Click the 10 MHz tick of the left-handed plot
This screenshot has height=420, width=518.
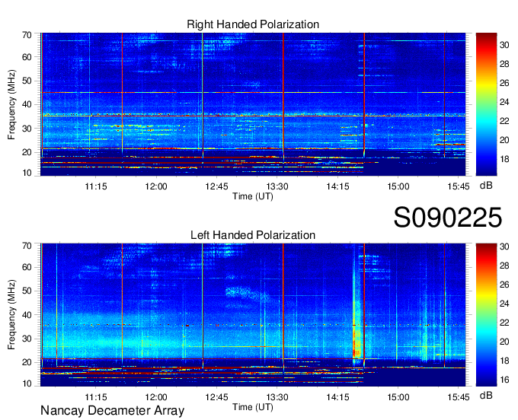tap(27, 383)
